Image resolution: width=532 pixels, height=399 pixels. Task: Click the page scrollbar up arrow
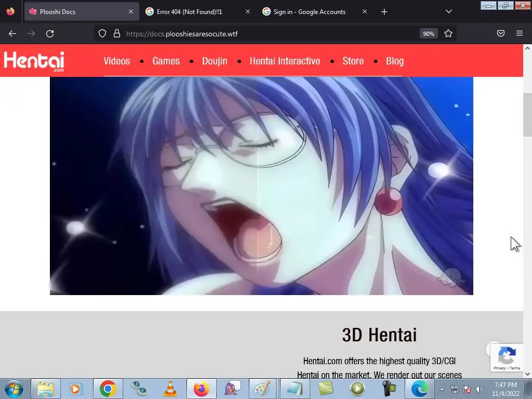(527, 48)
